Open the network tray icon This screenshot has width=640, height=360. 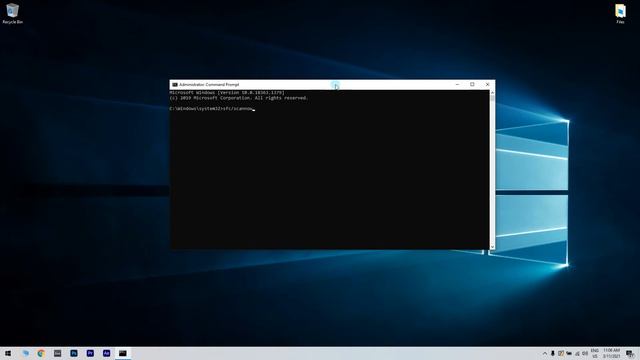point(577,353)
